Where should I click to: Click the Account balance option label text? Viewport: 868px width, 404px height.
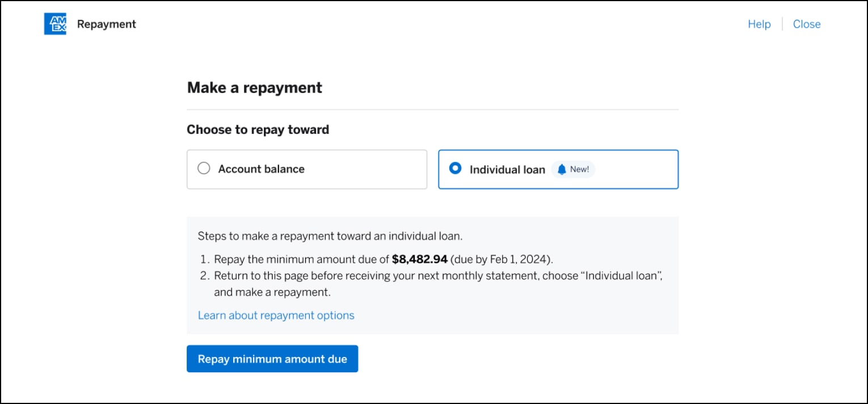[262, 169]
